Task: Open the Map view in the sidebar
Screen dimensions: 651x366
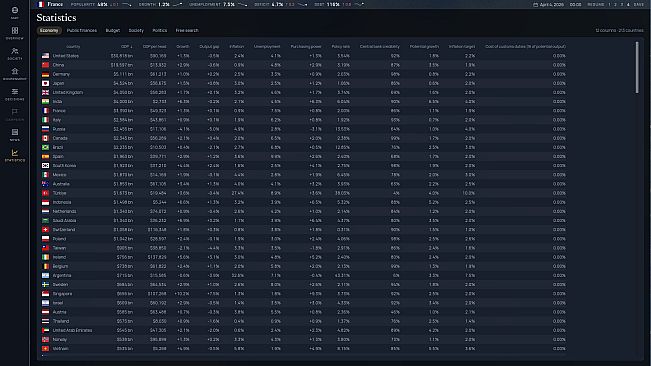Action: point(15,12)
